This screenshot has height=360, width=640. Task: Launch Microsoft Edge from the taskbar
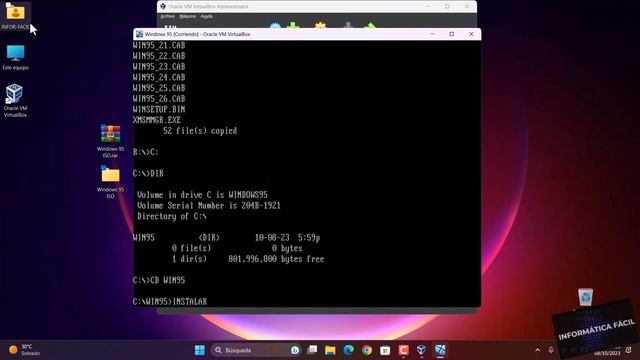[x=349, y=350]
